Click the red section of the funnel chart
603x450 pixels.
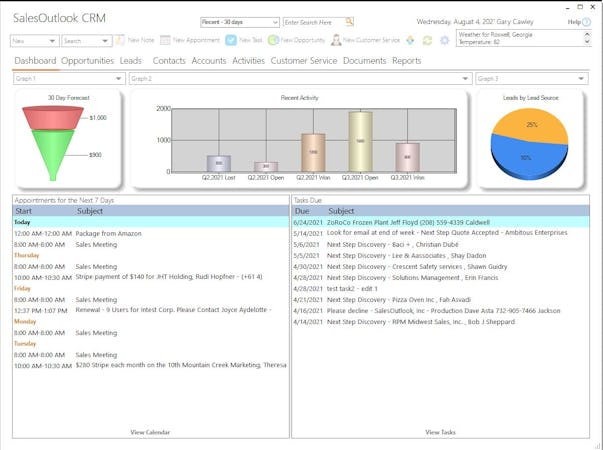coord(53,117)
